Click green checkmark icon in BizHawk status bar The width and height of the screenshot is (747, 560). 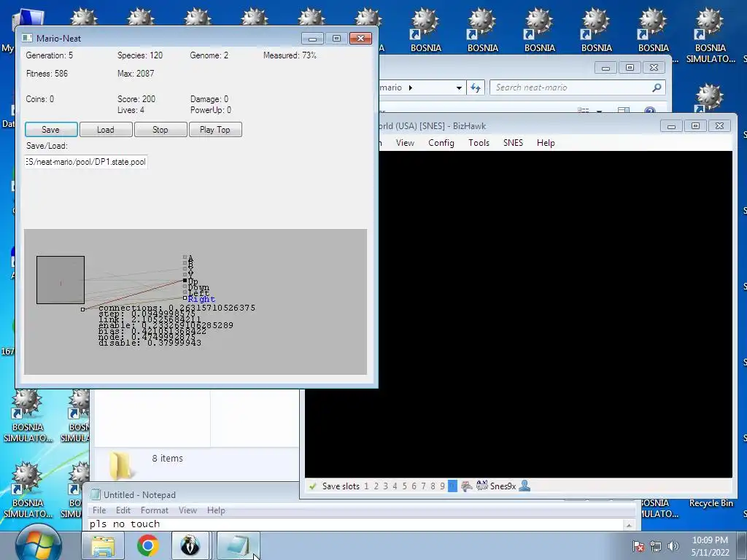tap(313, 486)
